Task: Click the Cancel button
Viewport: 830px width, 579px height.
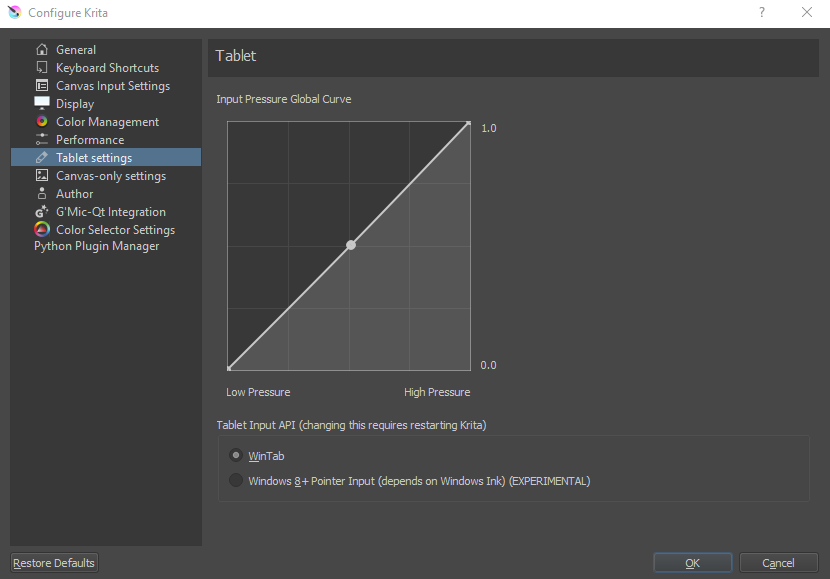Action: click(x=778, y=563)
